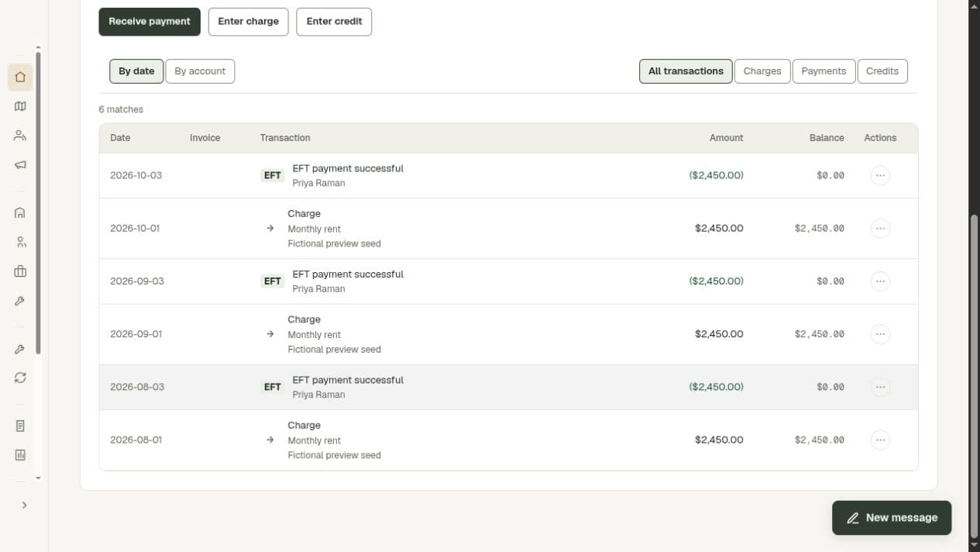Filter by Credits

(882, 71)
